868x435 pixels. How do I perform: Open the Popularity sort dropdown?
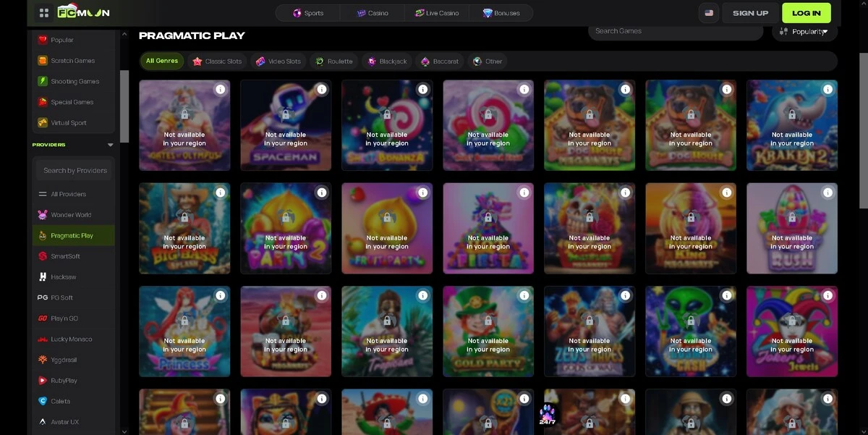pos(805,31)
